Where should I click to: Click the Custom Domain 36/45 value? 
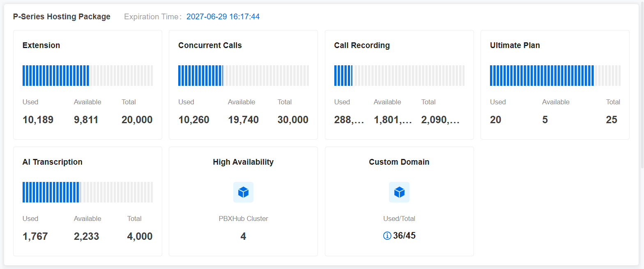coord(404,236)
